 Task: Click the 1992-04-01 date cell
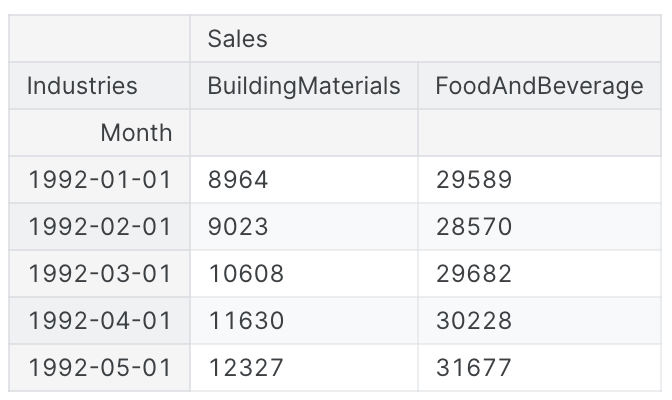pos(100,321)
